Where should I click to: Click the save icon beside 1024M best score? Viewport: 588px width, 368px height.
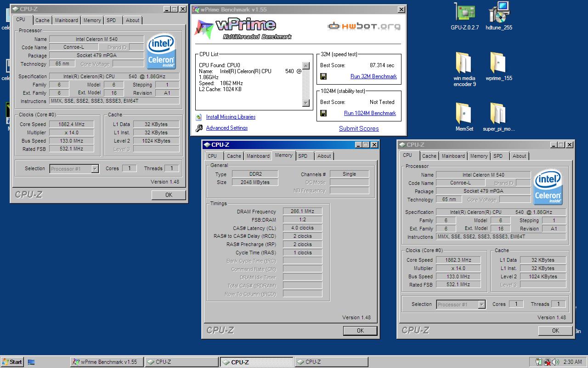tap(323, 113)
